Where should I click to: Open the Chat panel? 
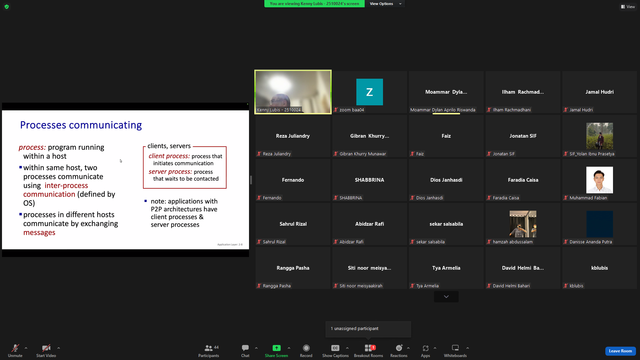245,350
